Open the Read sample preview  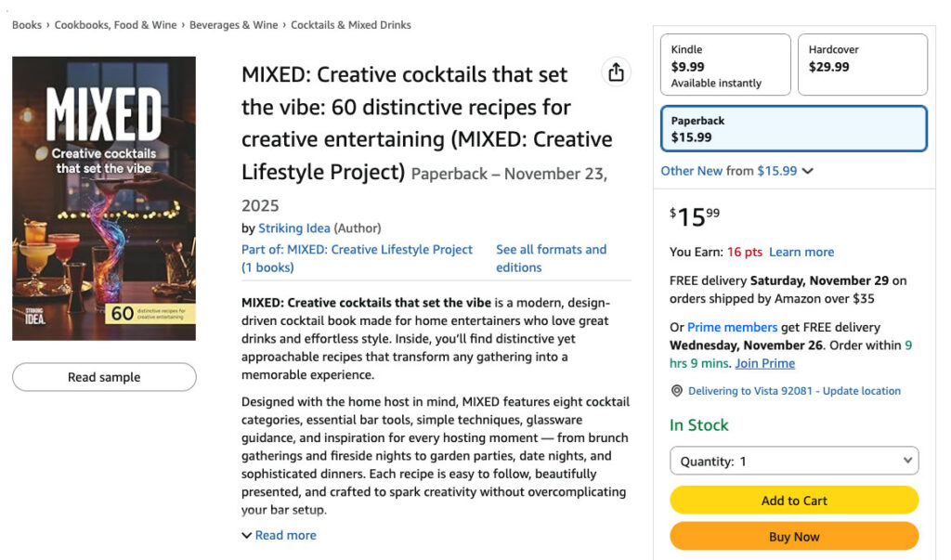[x=104, y=377]
